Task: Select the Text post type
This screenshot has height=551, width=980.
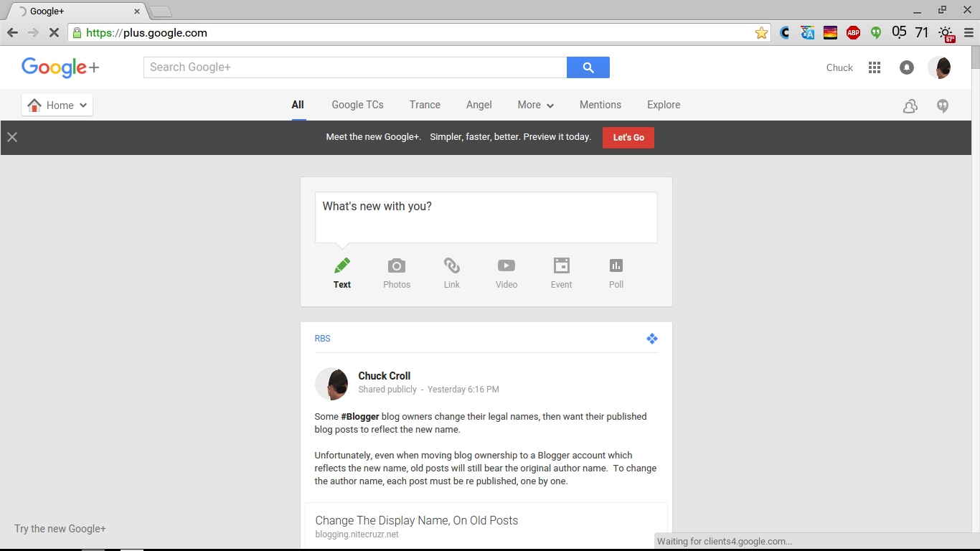Action: (342, 273)
